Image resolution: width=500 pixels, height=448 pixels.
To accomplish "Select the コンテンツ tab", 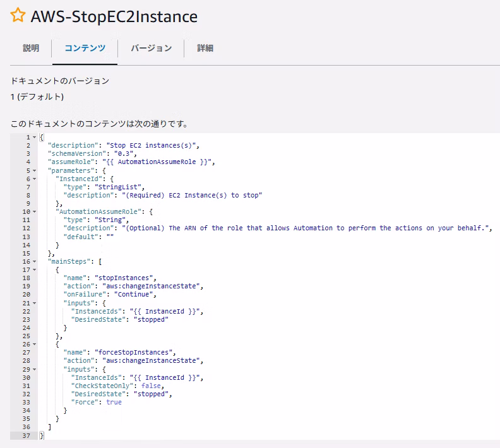I will click(x=85, y=48).
